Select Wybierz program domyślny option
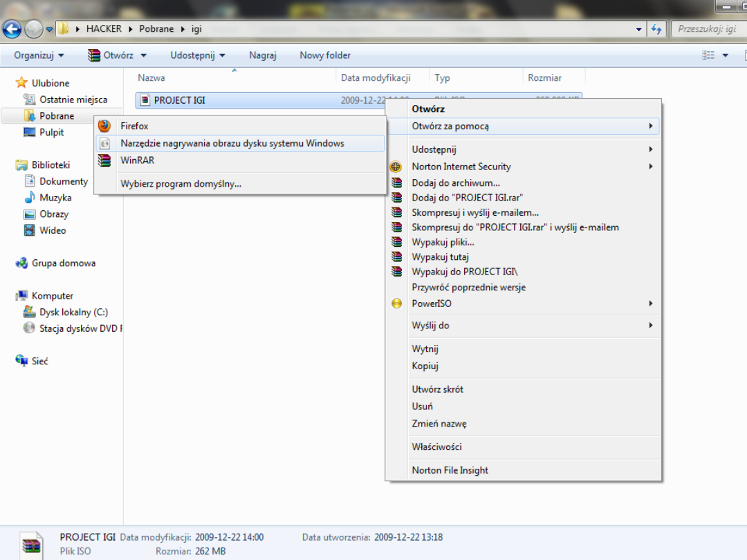747x560 pixels. coord(181,184)
